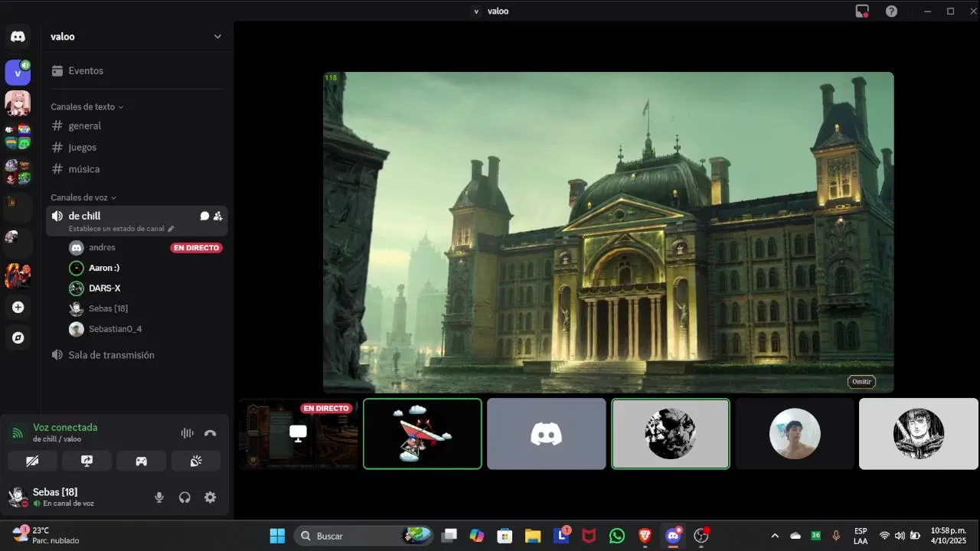Select the default Discord logo participant tile
Viewport: 980px width, 551px height.
pyautogui.click(x=547, y=433)
